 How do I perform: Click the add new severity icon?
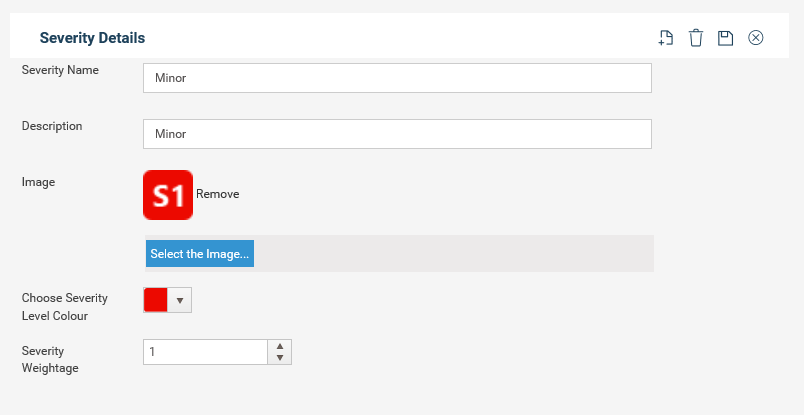pyautogui.click(x=666, y=38)
